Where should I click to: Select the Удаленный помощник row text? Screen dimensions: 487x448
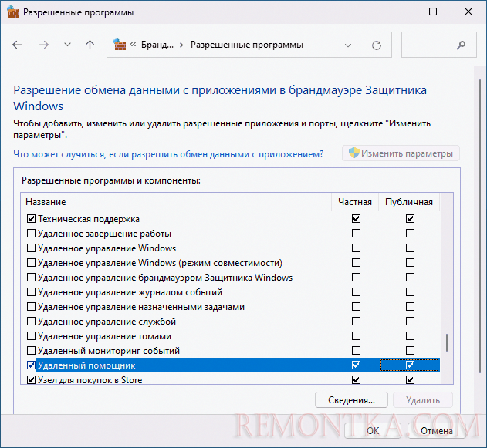pyautogui.click(x=86, y=365)
